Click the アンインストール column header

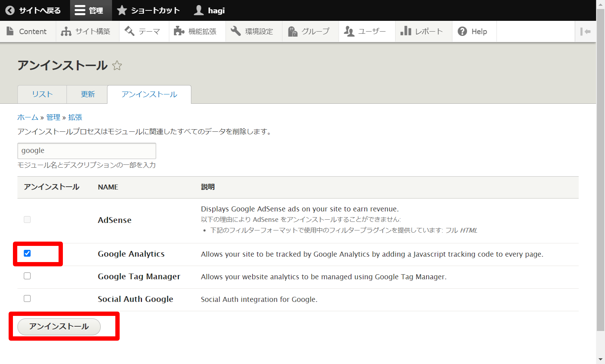[51, 187]
